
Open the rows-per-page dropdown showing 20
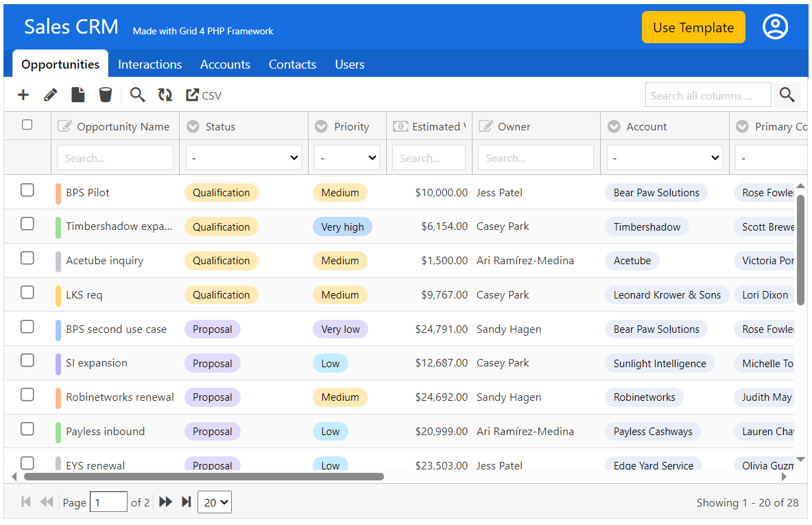coord(215,502)
